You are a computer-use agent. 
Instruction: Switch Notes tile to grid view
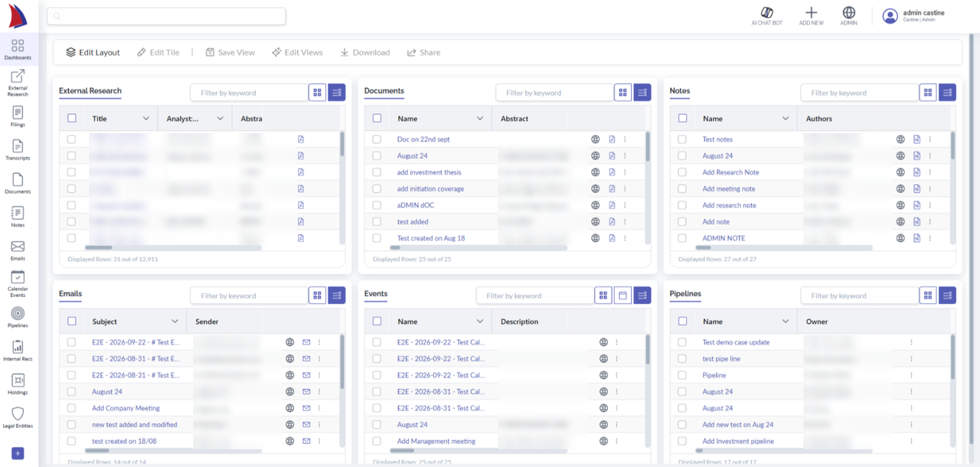coord(928,93)
